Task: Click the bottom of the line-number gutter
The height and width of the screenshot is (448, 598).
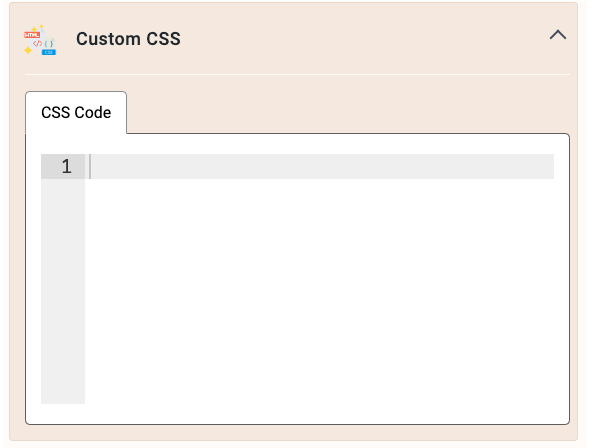Action: pos(63,393)
